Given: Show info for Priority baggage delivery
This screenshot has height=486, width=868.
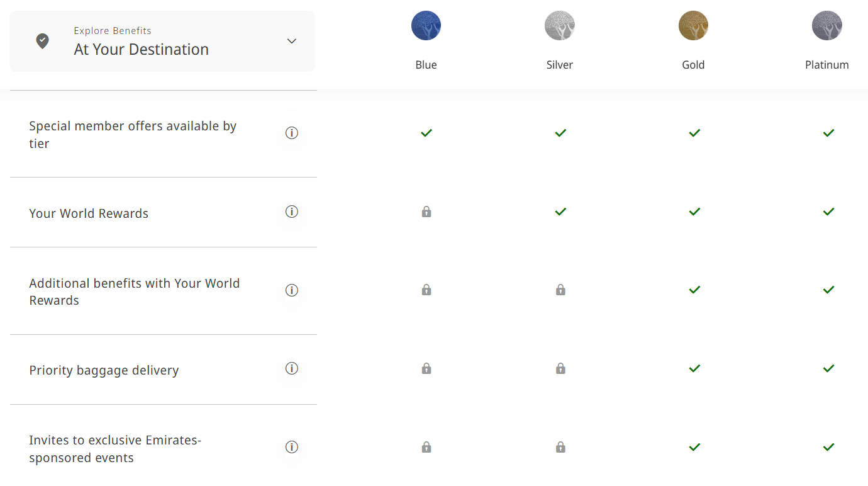Looking at the screenshot, I should point(291,368).
